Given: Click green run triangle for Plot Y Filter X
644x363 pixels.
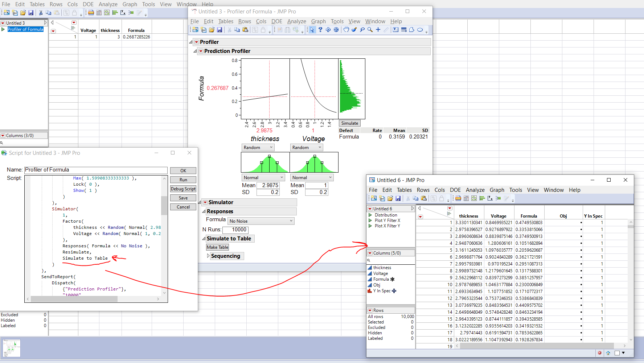Looking at the screenshot, I should click(x=370, y=220).
